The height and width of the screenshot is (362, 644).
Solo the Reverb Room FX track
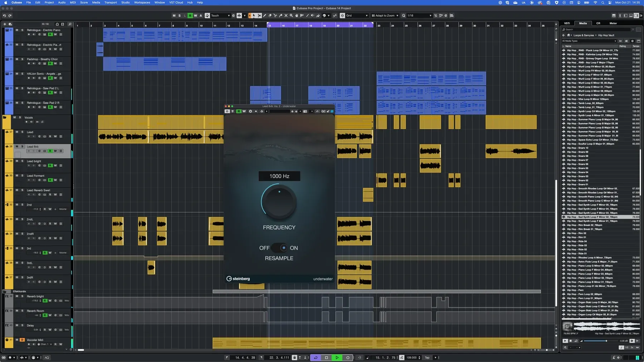click(x=22, y=311)
